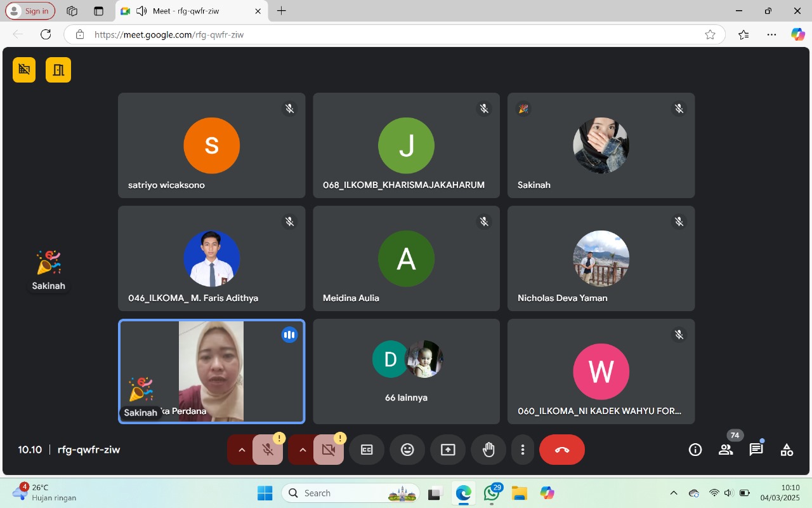Expand audio settings arrow beside microphone

241,450
